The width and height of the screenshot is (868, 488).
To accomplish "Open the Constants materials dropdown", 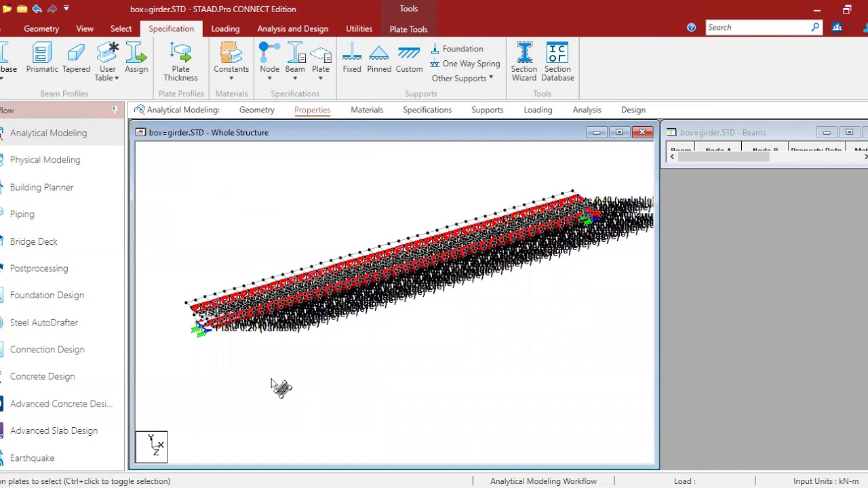I will (x=231, y=62).
